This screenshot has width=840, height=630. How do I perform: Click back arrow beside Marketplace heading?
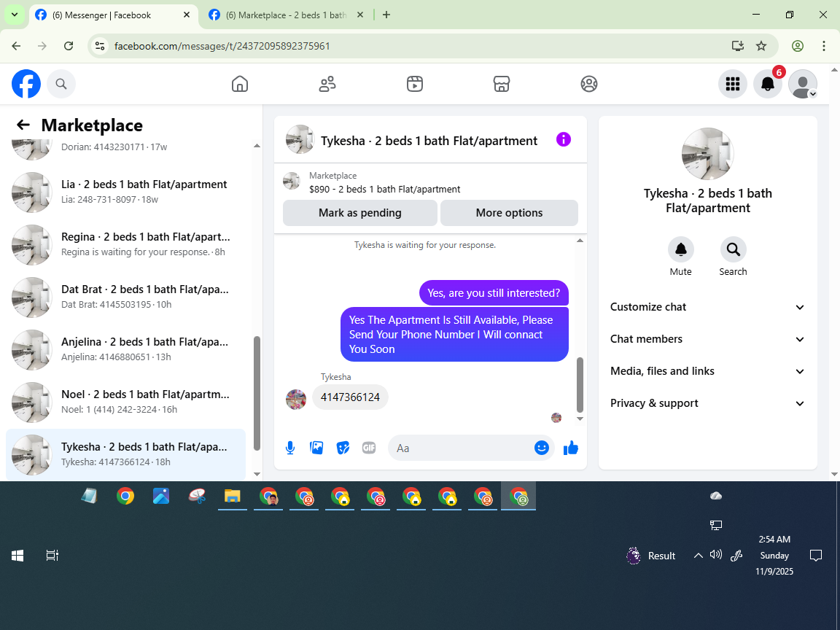(x=23, y=125)
